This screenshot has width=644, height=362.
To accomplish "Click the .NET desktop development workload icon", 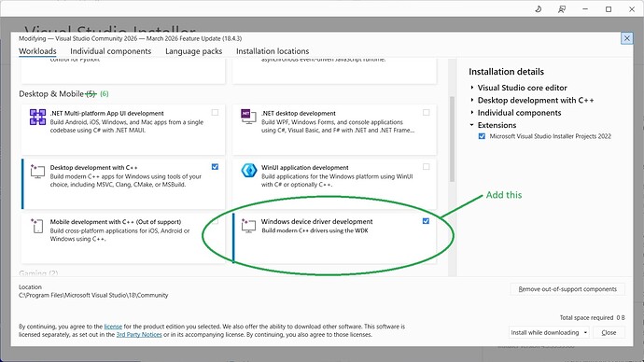I will tap(248, 117).
